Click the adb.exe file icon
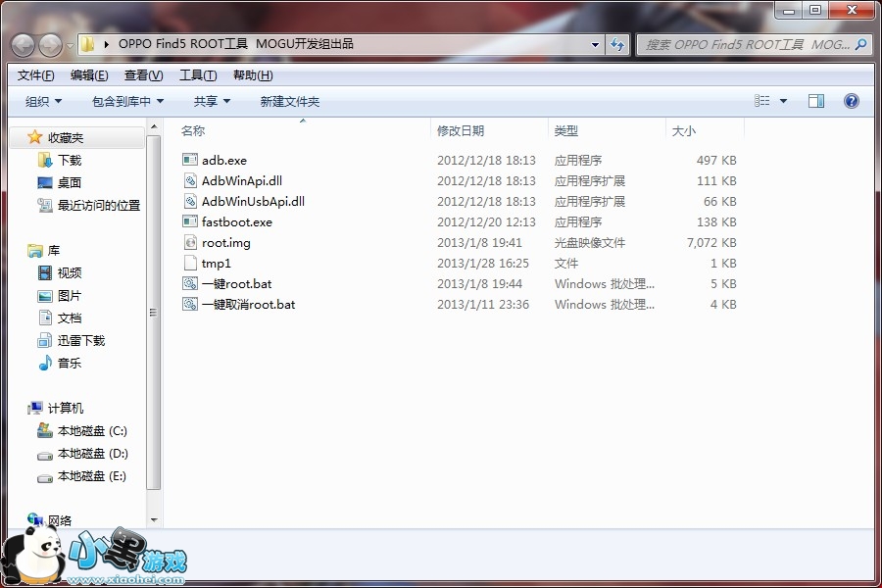Image resolution: width=882 pixels, height=588 pixels. pyautogui.click(x=190, y=160)
